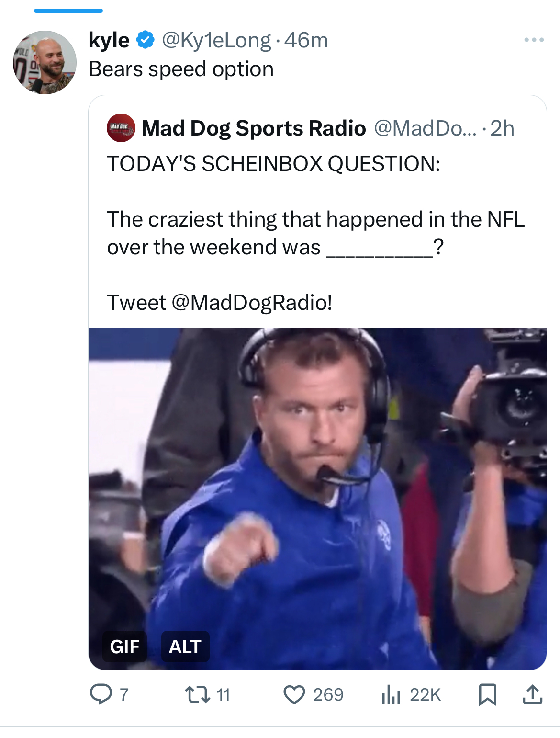Click kyle's blue verified checkmark badge

146,40
